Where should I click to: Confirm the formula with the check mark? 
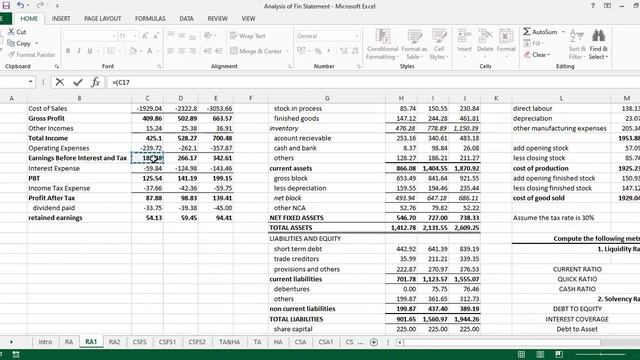click(x=78, y=82)
